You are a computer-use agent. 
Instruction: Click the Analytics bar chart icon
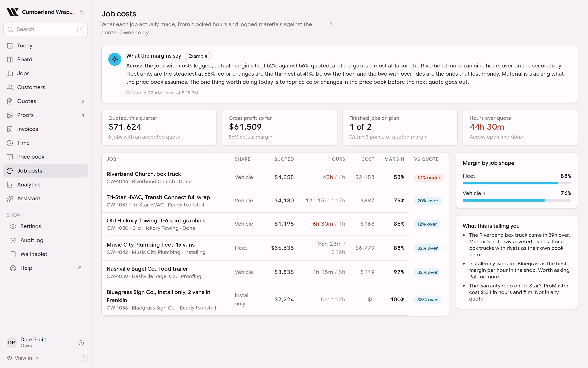(10, 185)
